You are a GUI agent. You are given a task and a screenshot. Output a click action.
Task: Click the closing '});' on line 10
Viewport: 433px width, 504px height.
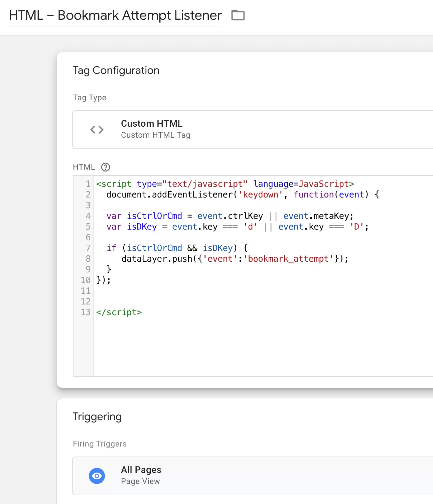pos(104,280)
